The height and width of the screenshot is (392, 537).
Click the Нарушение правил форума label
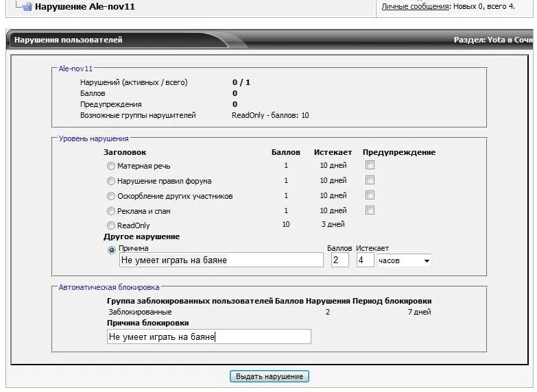coord(164,181)
